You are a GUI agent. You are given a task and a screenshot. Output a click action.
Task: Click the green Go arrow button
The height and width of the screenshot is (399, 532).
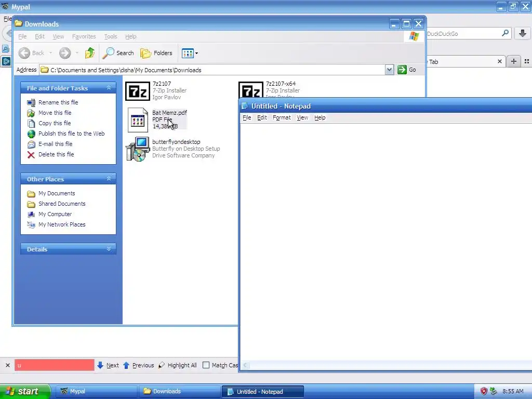[402, 70]
